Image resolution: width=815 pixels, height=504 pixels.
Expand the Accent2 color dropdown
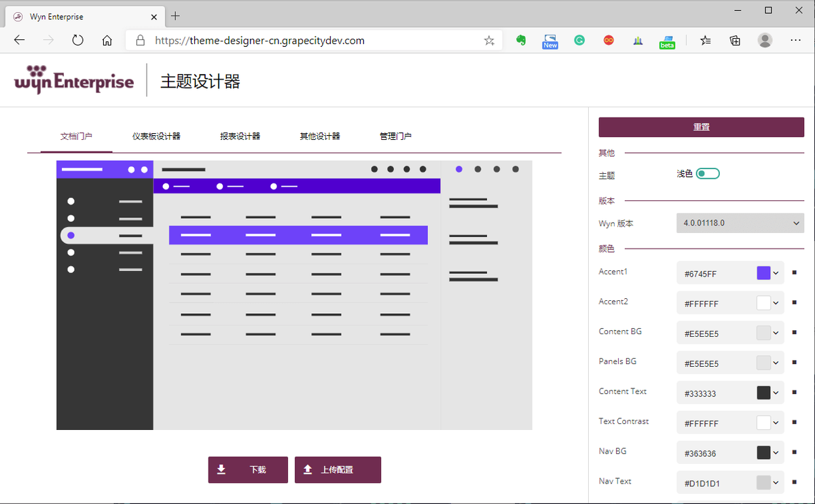click(x=776, y=302)
